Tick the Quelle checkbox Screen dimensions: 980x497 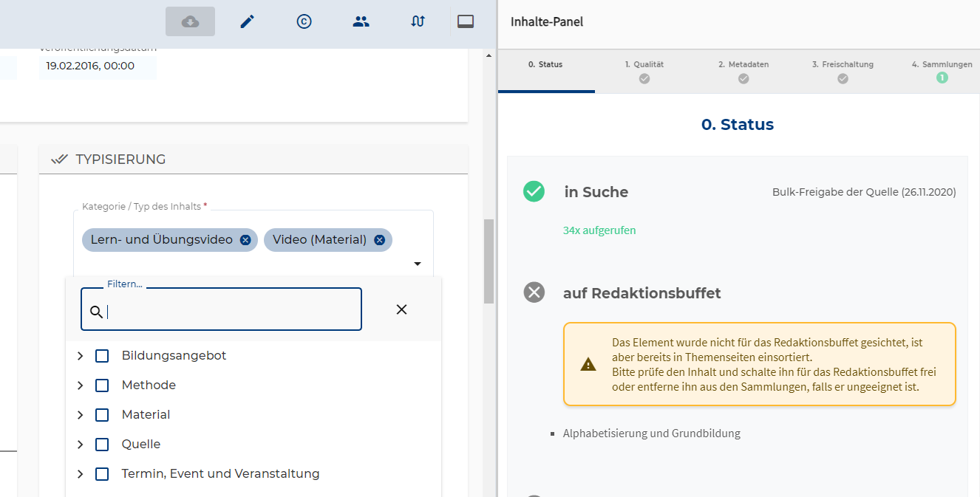102,445
